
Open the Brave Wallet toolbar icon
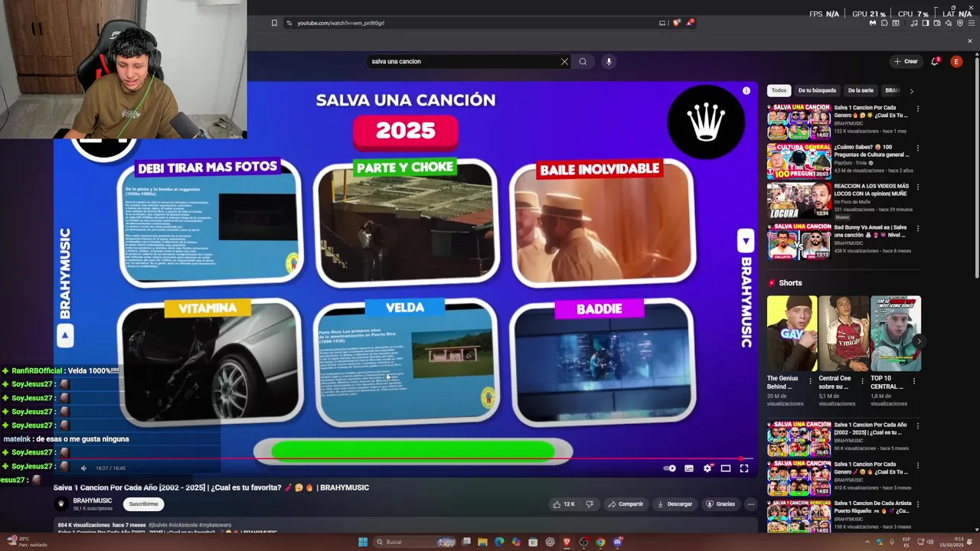pos(936,23)
